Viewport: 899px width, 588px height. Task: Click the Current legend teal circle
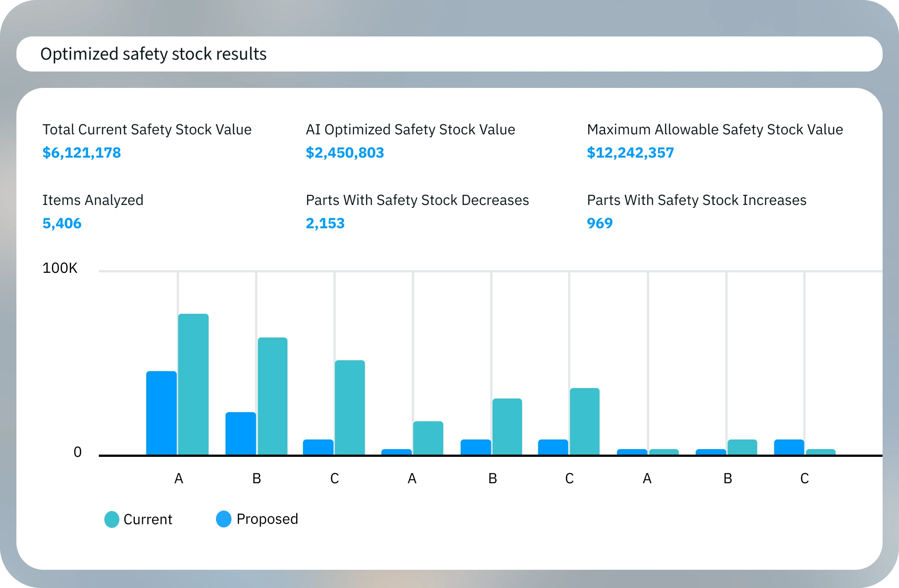tap(112, 519)
